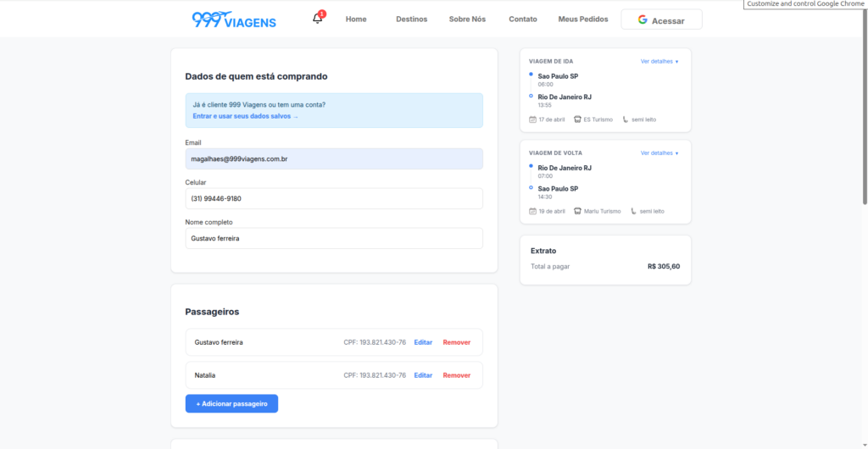
Task: Open Meus Pedidos in navigation
Action: (582, 19)
